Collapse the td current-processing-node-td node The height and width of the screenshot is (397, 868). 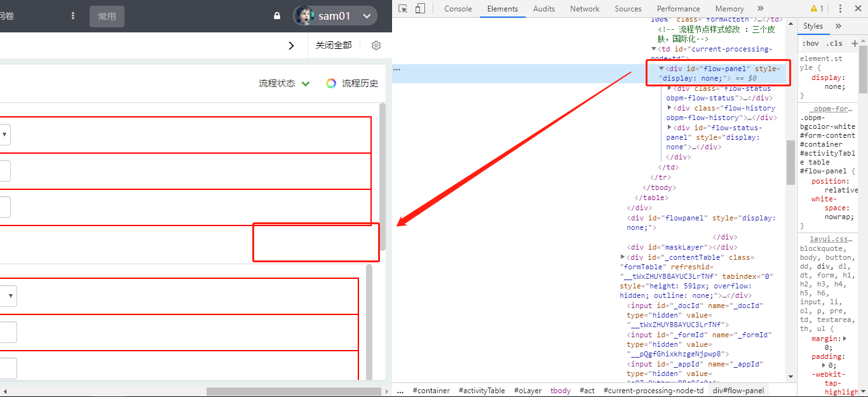pyautogui.click(x=654, y=49)
